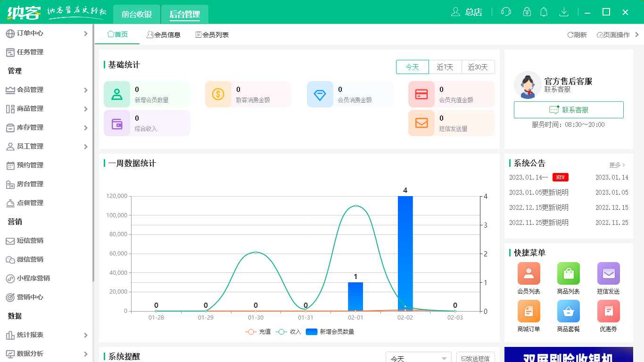The height and width of the screenshot is (362, 644).
Task: Click the 双屏刷脸收银机 promotional banner
Action: (569, 357)
